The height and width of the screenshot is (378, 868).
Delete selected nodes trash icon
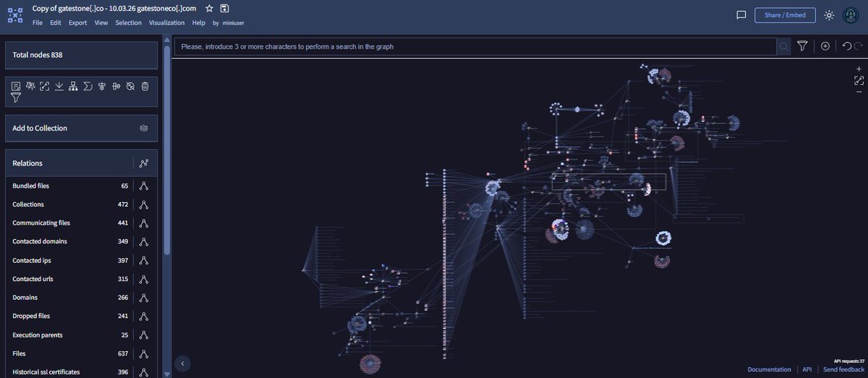pyautogui.click(x=145, y=86)
